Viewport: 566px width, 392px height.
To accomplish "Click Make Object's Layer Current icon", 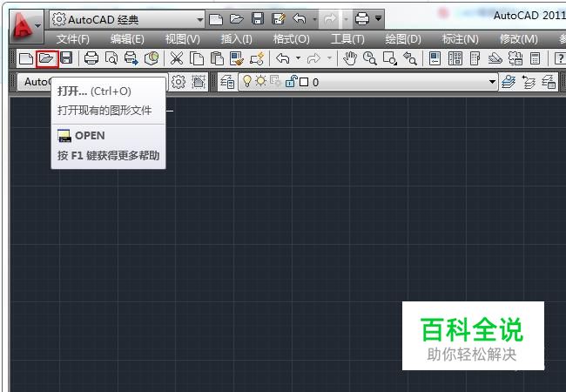I will [509, 82].
